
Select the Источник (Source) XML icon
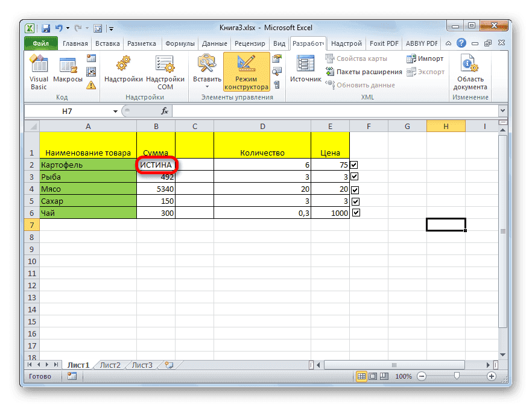point(305,66)
